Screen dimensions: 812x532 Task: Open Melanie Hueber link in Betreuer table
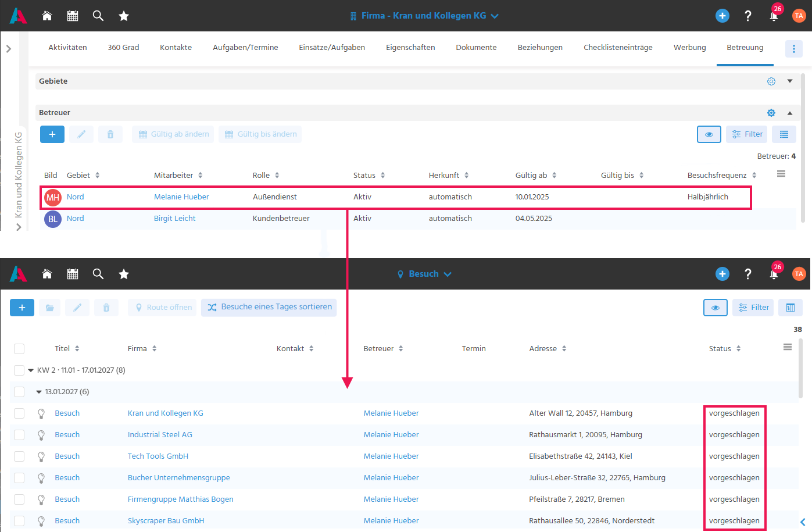(181, 197)
